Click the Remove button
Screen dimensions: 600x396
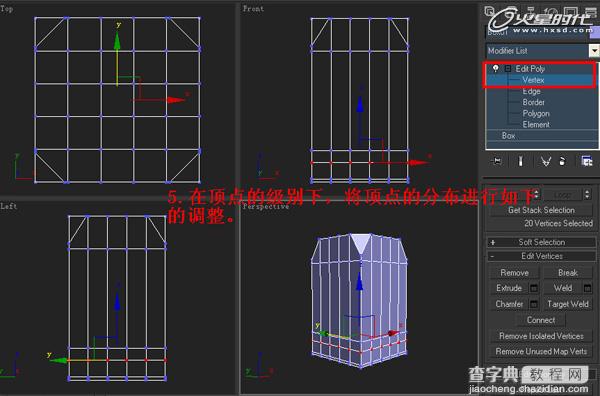[x=514, y=272]
